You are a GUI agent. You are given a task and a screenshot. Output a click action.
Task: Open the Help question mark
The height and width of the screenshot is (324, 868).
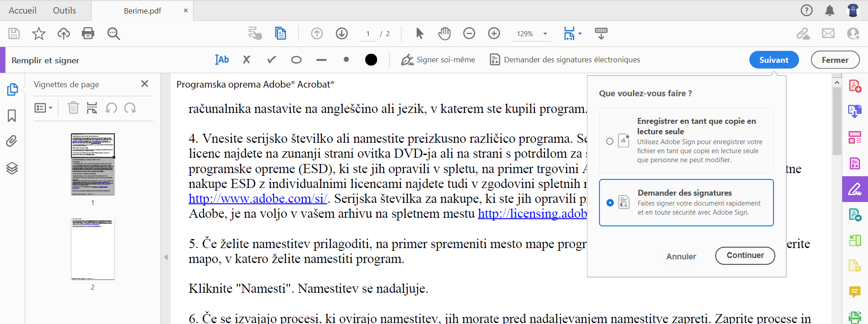click(807, 10)
